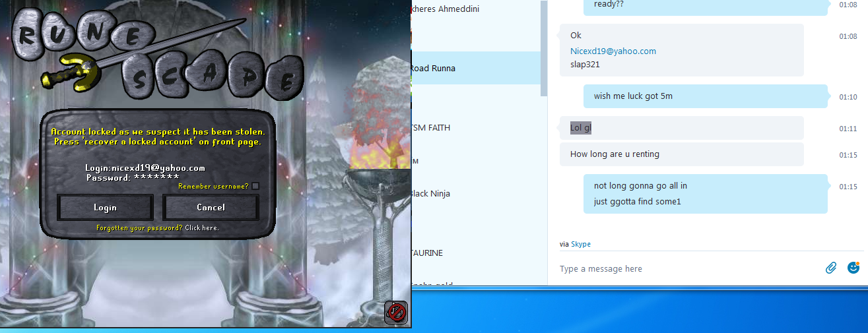Viewport: 868px width, 333px height.
Task: Attach a file with the paperclip icon
Action: click(x=831, y=268)
